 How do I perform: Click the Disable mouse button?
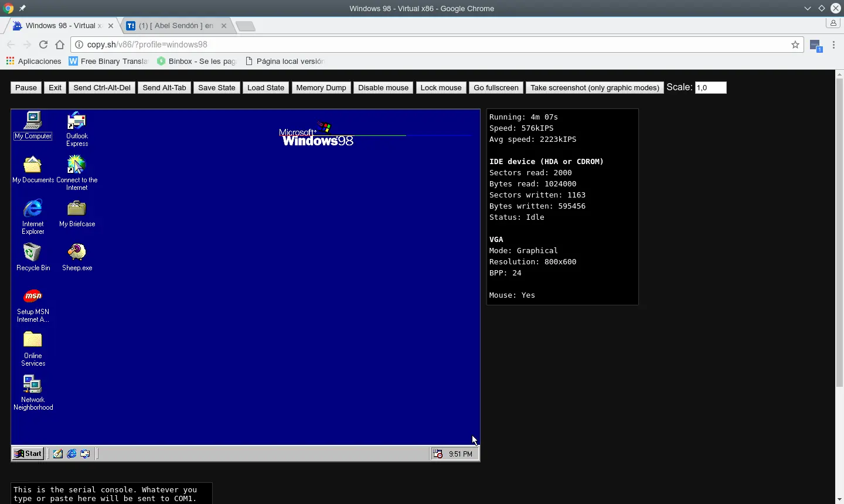coord(383,88)
